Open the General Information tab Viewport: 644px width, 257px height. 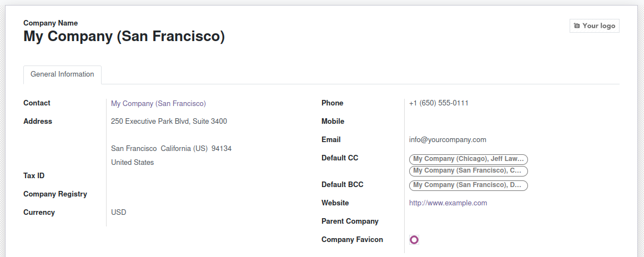[x=62, y=75]
